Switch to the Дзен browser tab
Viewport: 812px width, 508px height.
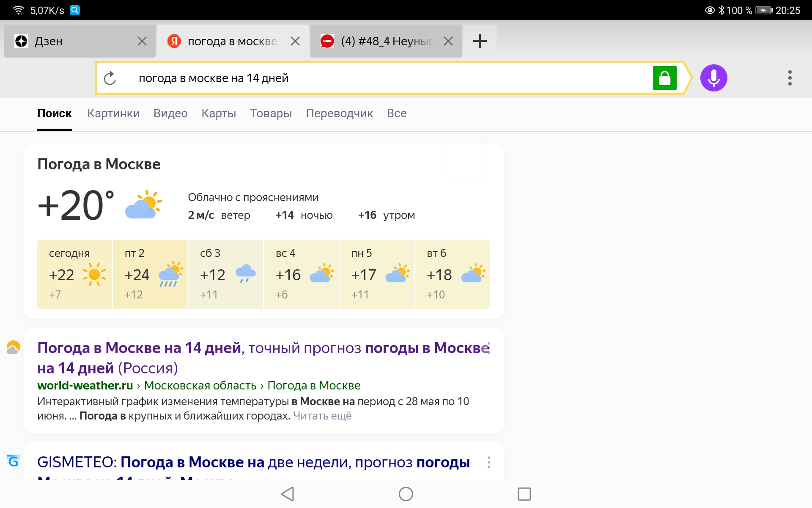pyautogui.click(x=72, y=41)
